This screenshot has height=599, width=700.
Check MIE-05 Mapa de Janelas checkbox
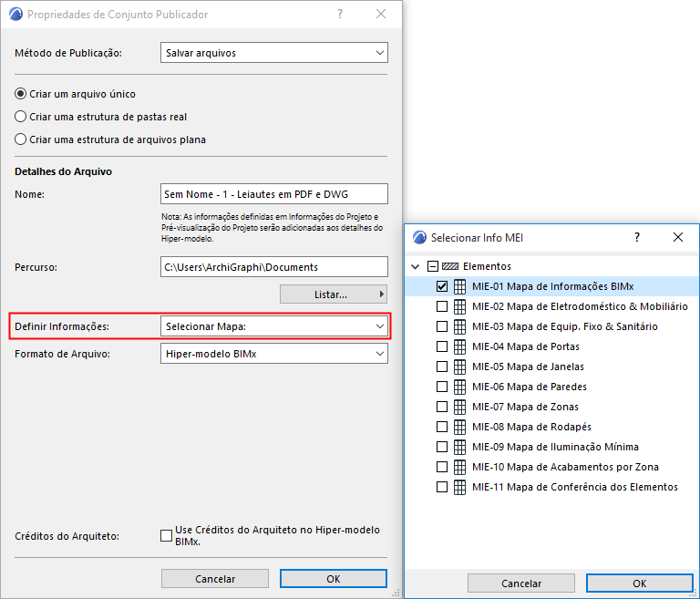coord(442,367)
